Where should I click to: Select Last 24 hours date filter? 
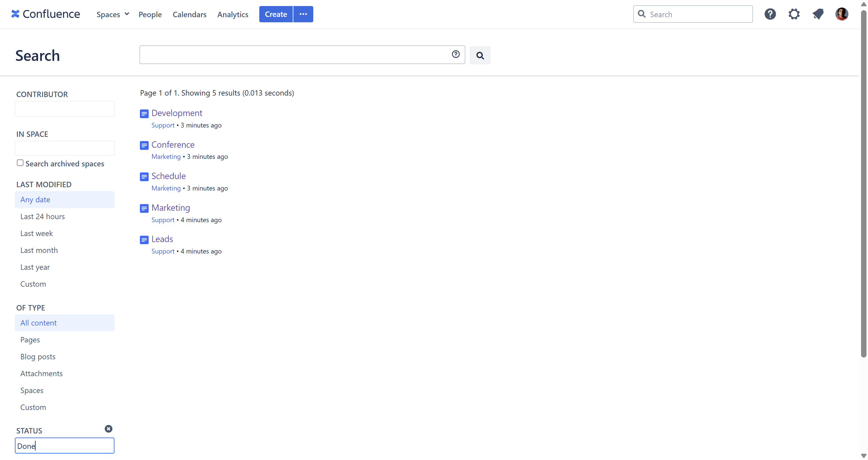[x=43, y=216]
